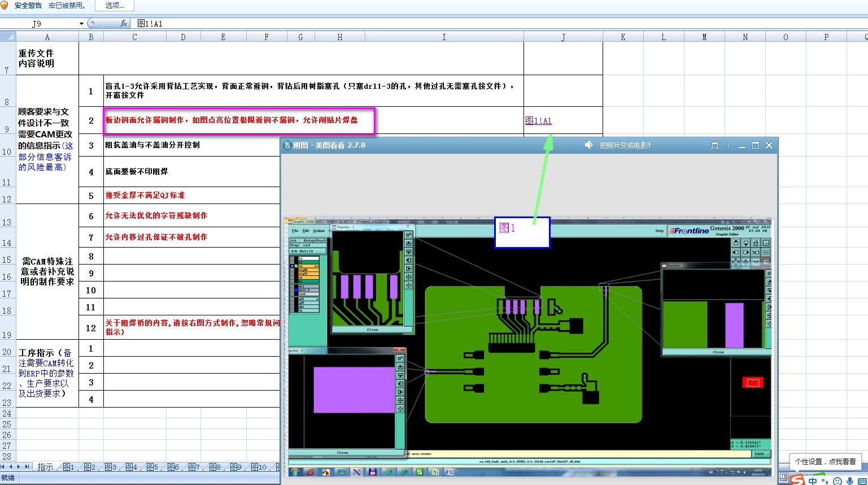Click the 个性设置，点我看看 tooltip
Viewport: 868px width, 485px height.
coord(825,461)
